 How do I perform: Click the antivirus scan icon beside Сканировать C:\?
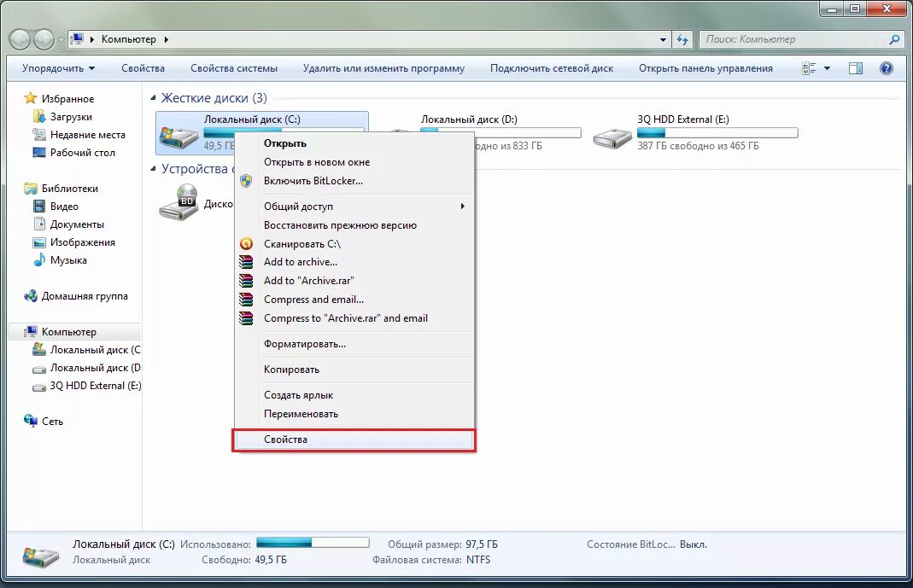coord(246,244)
